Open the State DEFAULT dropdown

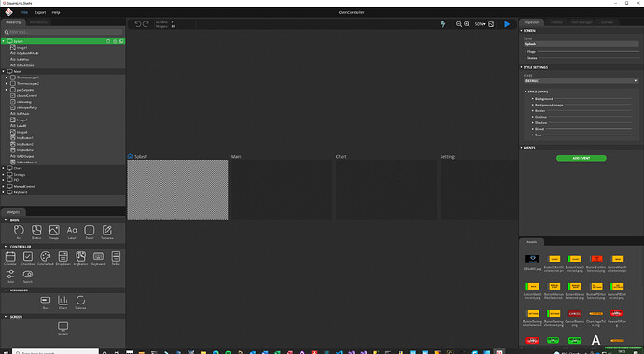(x=581, y=81)
